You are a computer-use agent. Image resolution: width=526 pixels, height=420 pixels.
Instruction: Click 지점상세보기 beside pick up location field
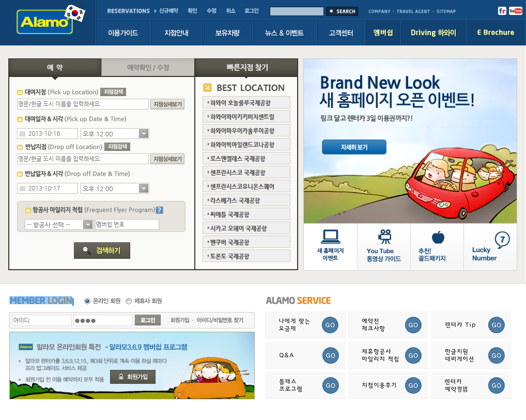(167, 104)
